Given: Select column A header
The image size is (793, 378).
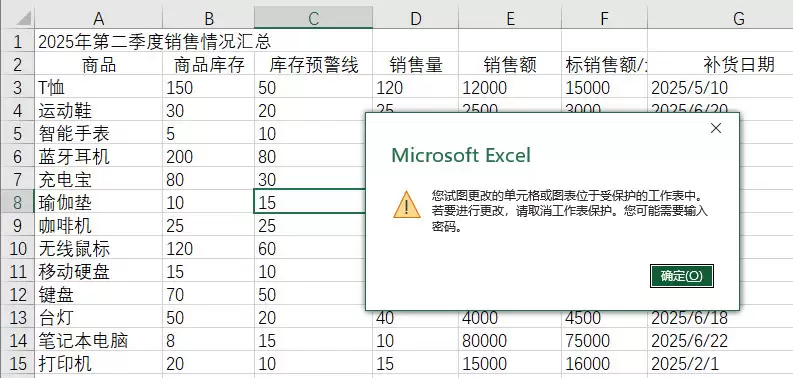Looking at the screenshot, I should pos(99,19).
